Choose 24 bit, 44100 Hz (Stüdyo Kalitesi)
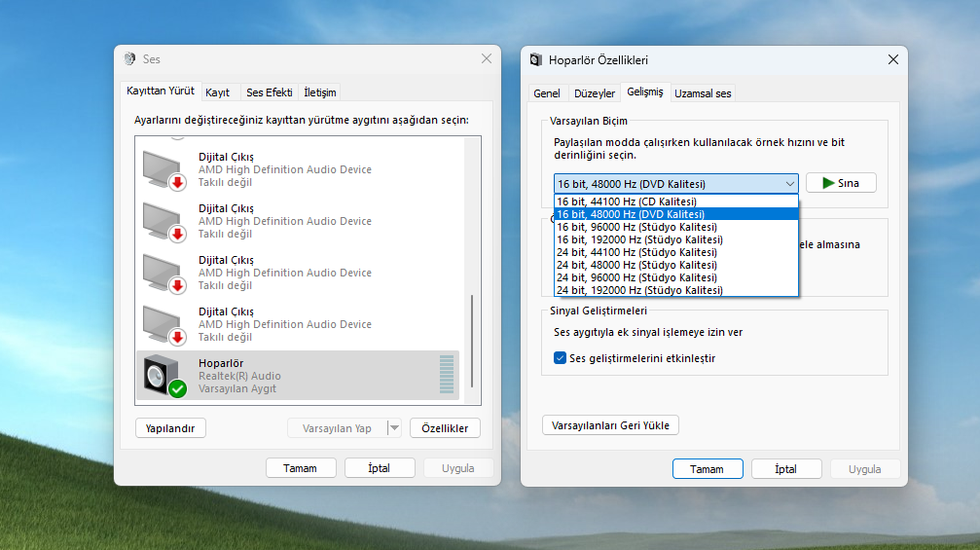This screenshot has width=980, height=550. coord(675,252)
